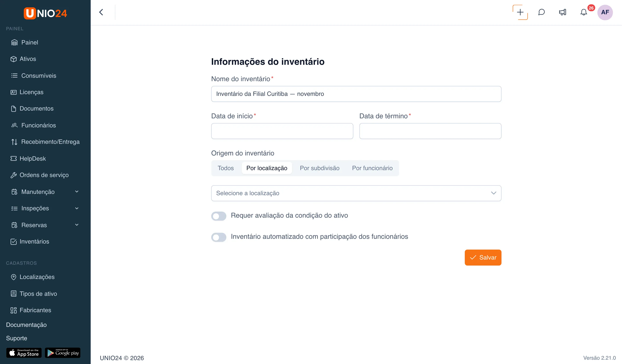The width and height of the screenshot is (622, 364).
Task: Click the Nome do inventário field
Action: [x=356, y=94]
